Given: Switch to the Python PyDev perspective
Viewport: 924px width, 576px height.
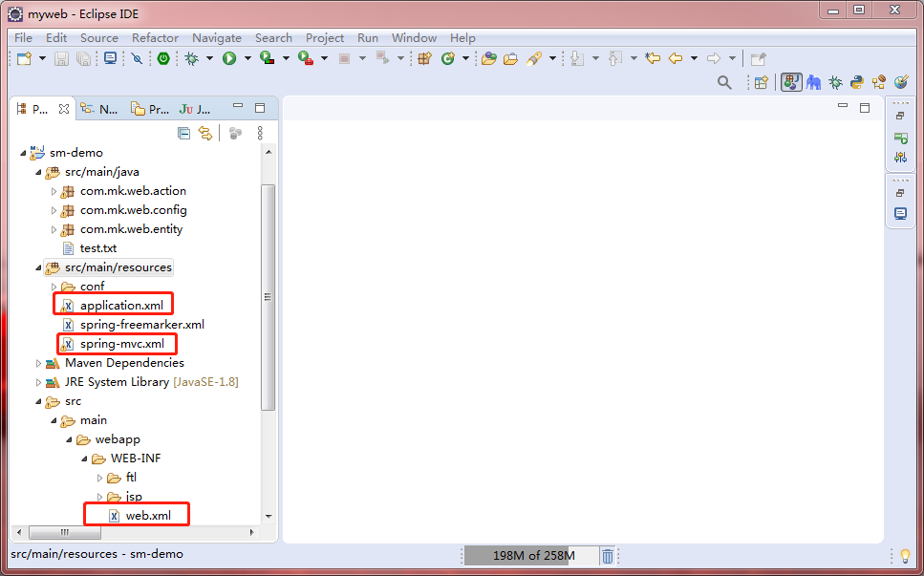Looking at the screenshot, I should [x=857, y=82].
